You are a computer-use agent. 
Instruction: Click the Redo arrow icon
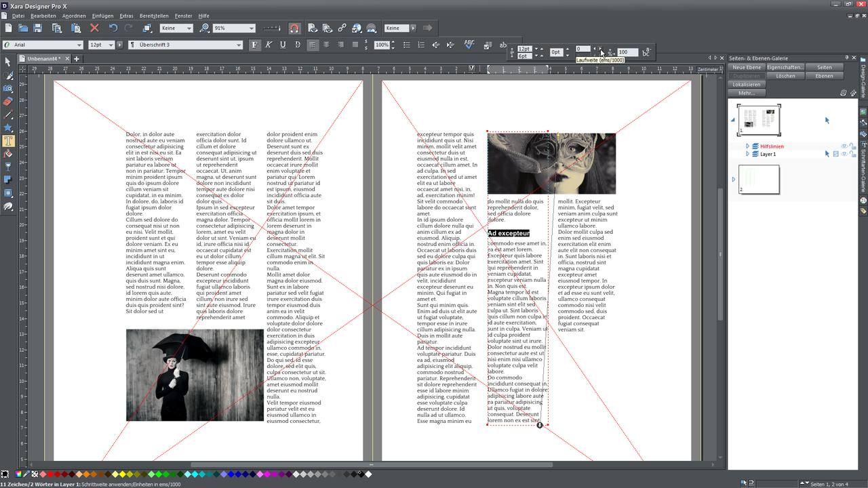tap(128, 28)
